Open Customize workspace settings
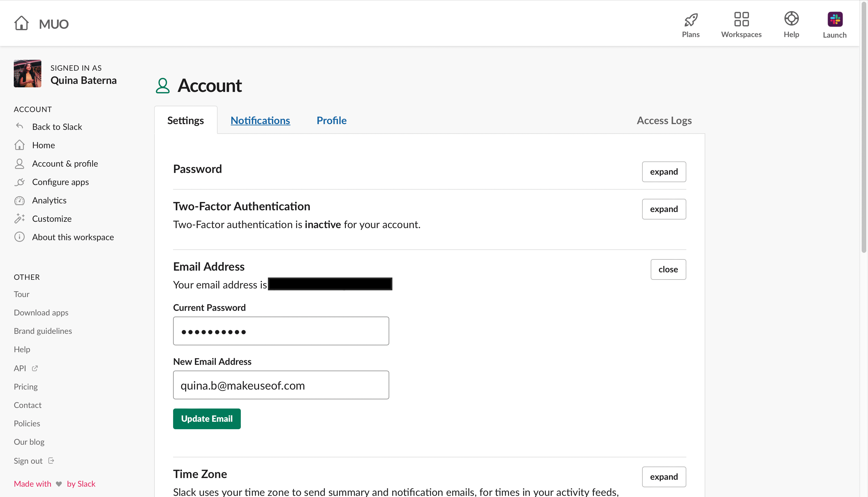 (x=52, y=218)
